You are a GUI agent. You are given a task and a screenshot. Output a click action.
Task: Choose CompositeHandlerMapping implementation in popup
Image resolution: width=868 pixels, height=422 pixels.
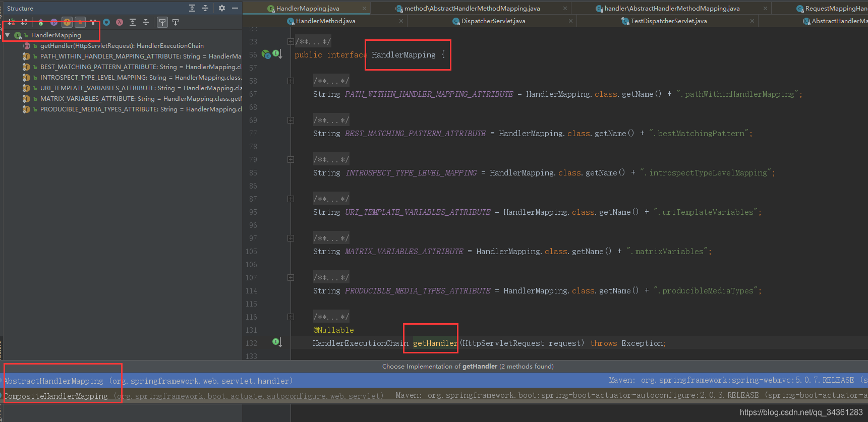click(434, 396)
